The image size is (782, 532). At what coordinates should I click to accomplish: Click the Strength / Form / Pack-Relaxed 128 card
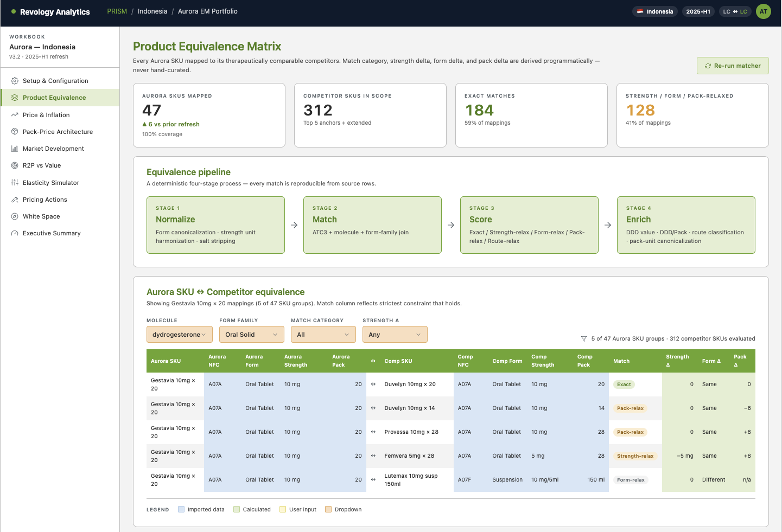tap(692, 115)
